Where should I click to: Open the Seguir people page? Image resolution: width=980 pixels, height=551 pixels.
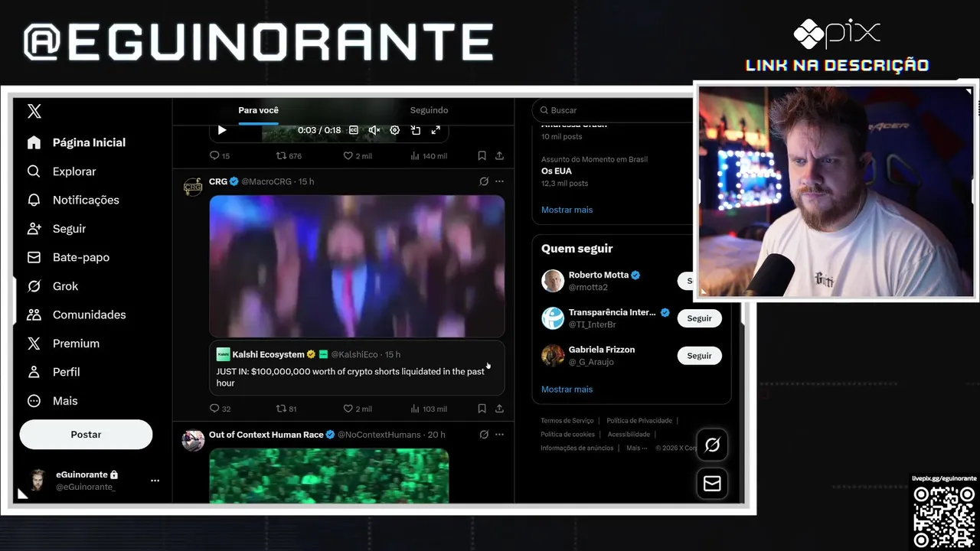(56, 229)
